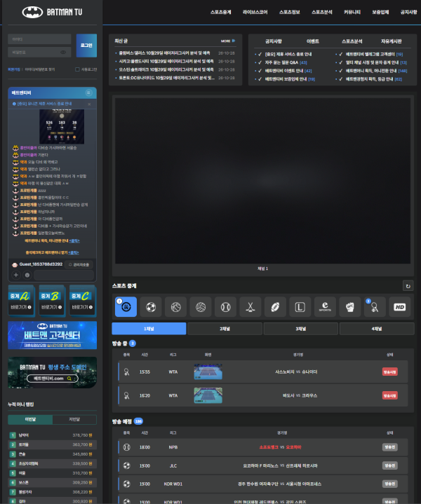The height and width of the screenshot is (504, 421).
Task: Open the 커뮤니티 top menu
Action: pyautogui.click(x=352, y=12)
